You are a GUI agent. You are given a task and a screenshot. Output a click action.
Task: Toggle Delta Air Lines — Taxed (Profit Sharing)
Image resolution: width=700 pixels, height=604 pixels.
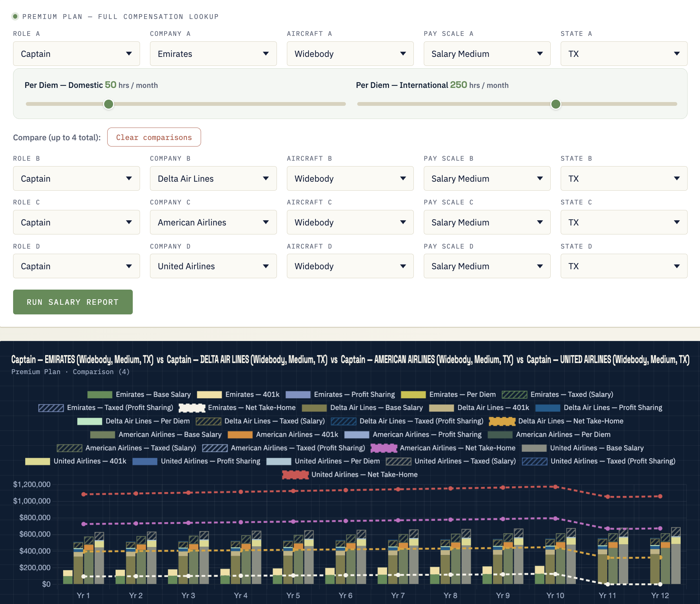[x=407, y=421]
